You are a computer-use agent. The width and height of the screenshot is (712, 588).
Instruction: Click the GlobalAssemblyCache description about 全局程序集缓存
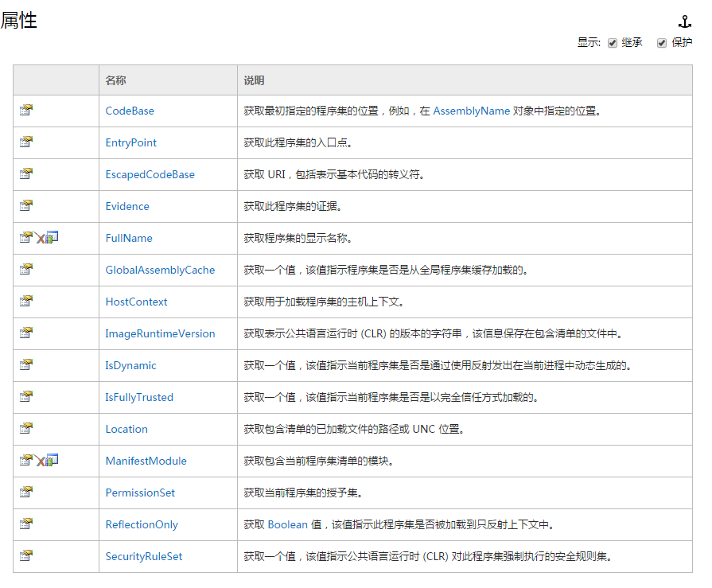click(x=386, y=270)
